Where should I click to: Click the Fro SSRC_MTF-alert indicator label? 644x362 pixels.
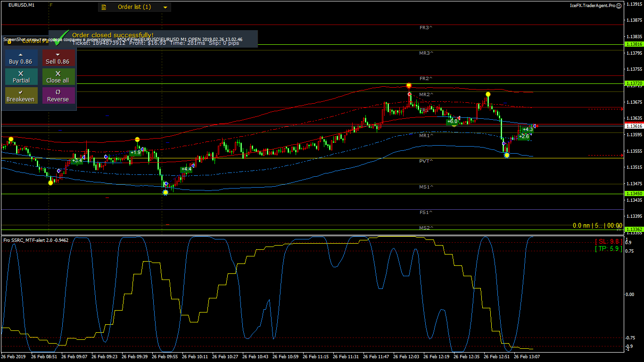point(36,240)
